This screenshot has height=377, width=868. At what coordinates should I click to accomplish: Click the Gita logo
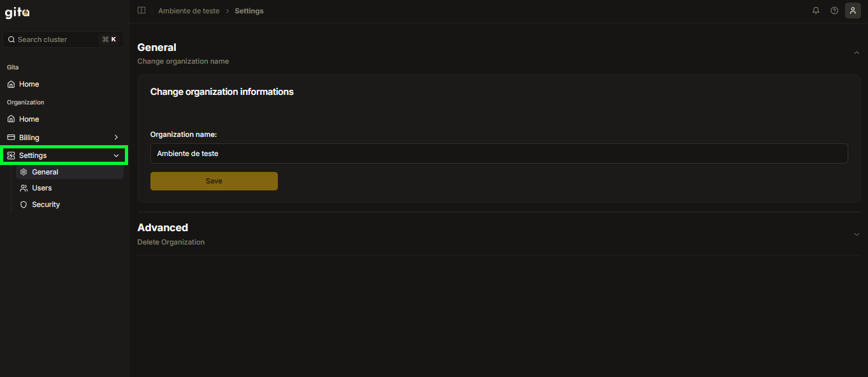17,13
